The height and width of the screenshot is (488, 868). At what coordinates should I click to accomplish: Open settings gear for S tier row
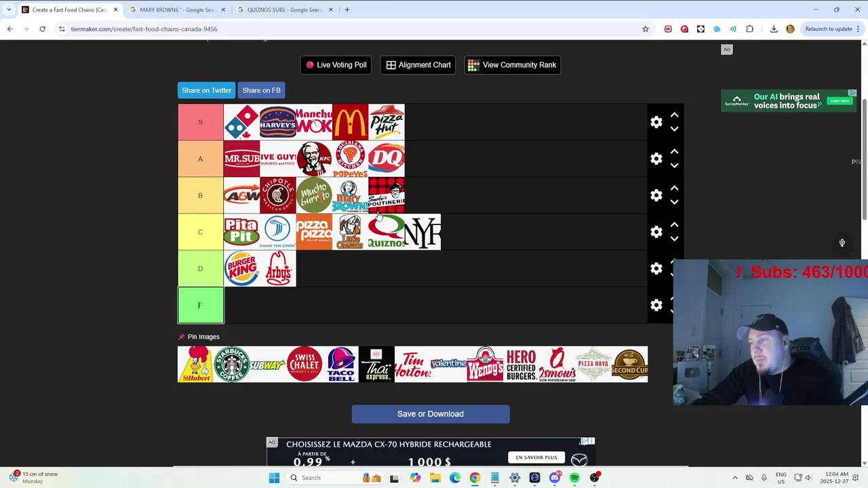(x=656, y=122)
